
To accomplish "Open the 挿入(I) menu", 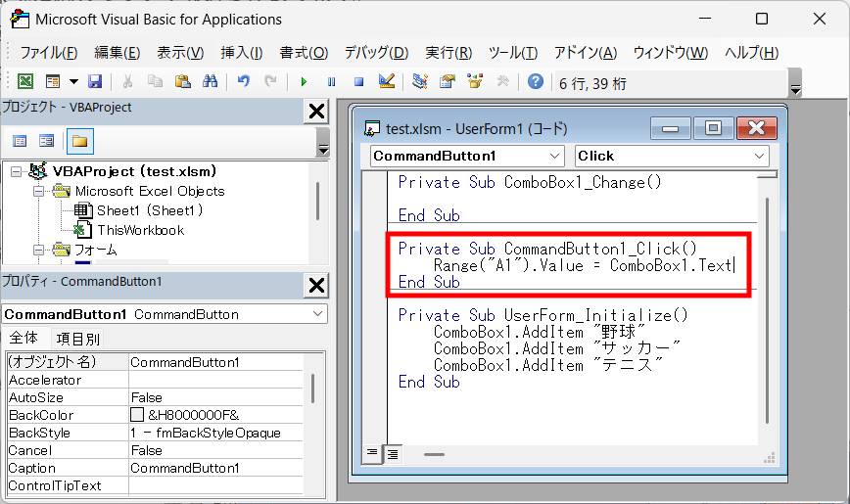I will tap(242, 53).
